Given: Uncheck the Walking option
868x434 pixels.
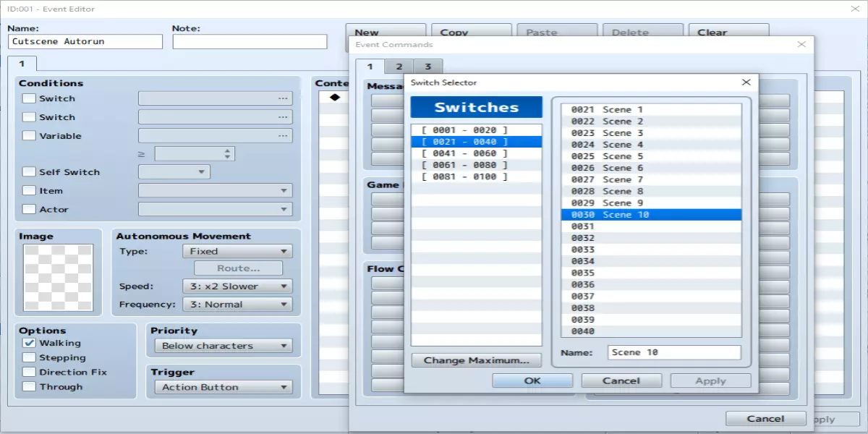Looking at the screenshot, I should 29,343.
